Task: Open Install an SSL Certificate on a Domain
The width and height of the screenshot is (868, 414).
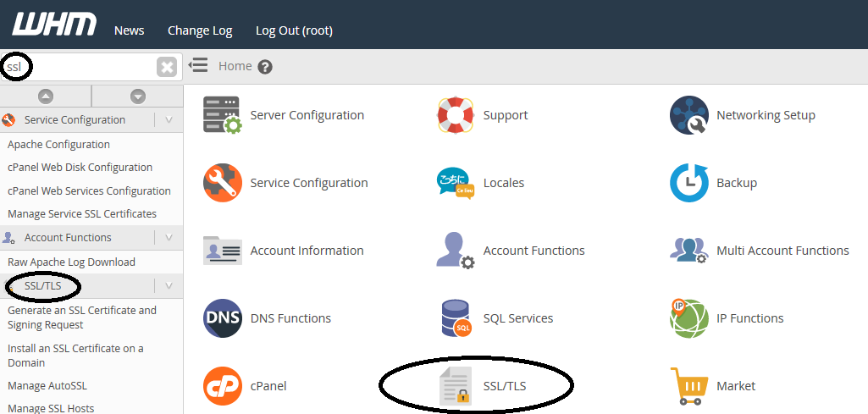Action: pos(75,356)
